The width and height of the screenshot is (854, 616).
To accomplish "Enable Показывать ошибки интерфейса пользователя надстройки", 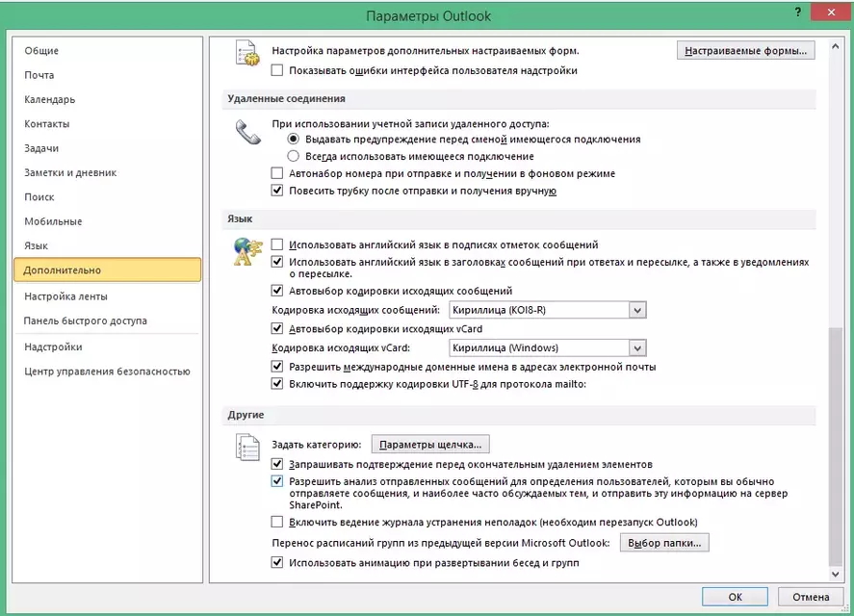I will pos(277,70).
